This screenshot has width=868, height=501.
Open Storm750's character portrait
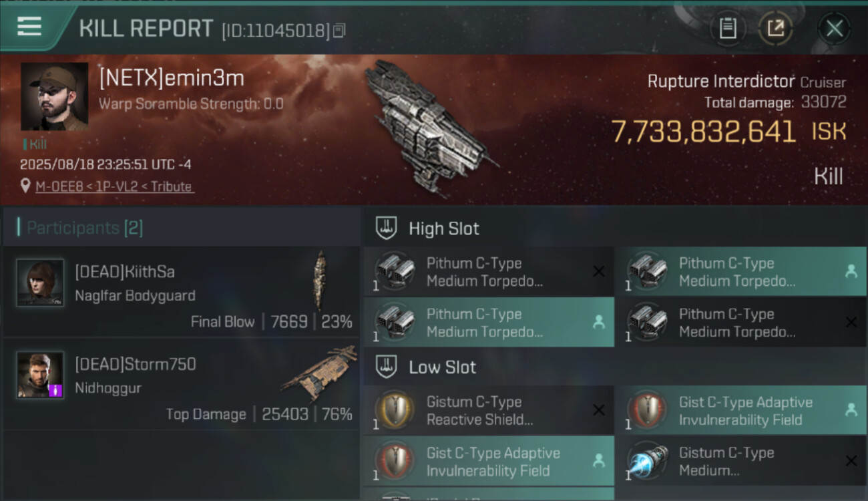click(40, 375)
